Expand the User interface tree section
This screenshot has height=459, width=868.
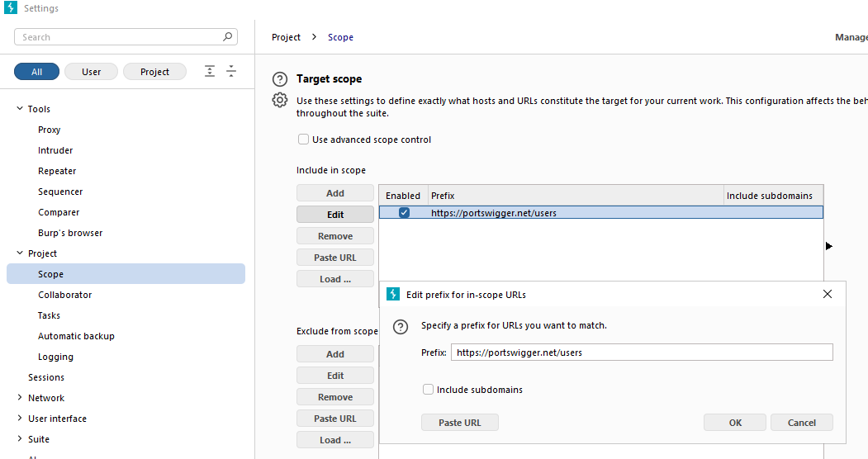point(20,418)
